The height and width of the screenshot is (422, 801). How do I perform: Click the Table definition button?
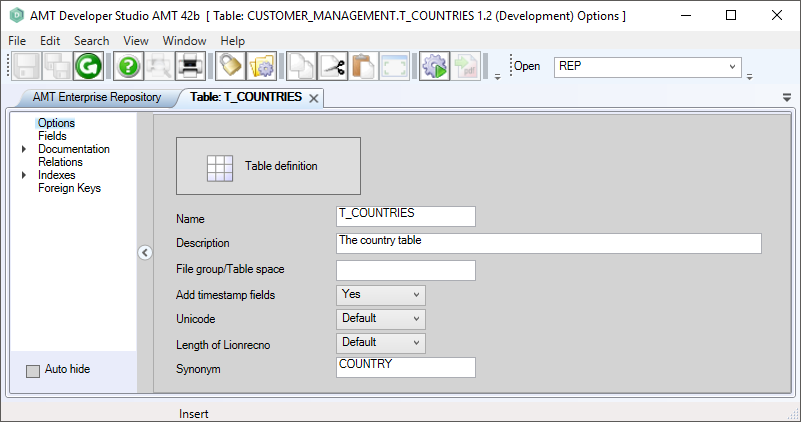(x=268, y=166)
